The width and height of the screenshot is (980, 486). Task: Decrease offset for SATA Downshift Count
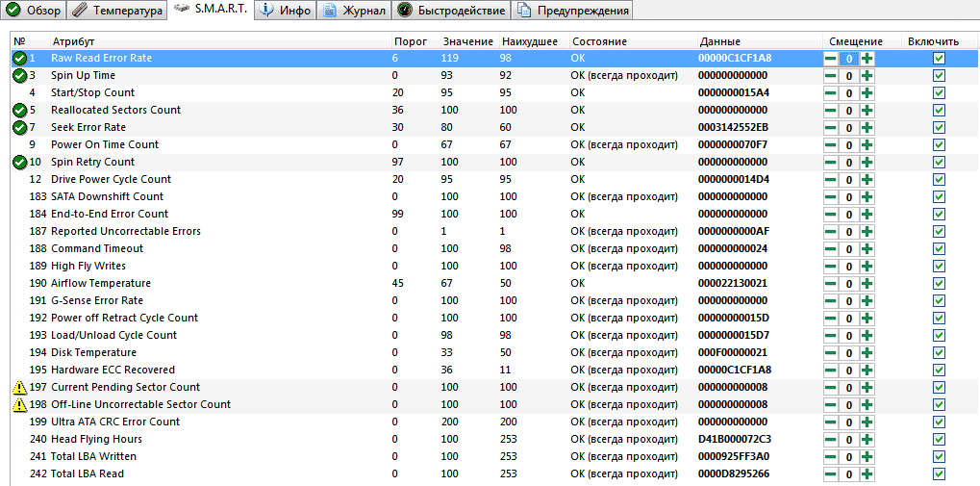pos(830,197)
